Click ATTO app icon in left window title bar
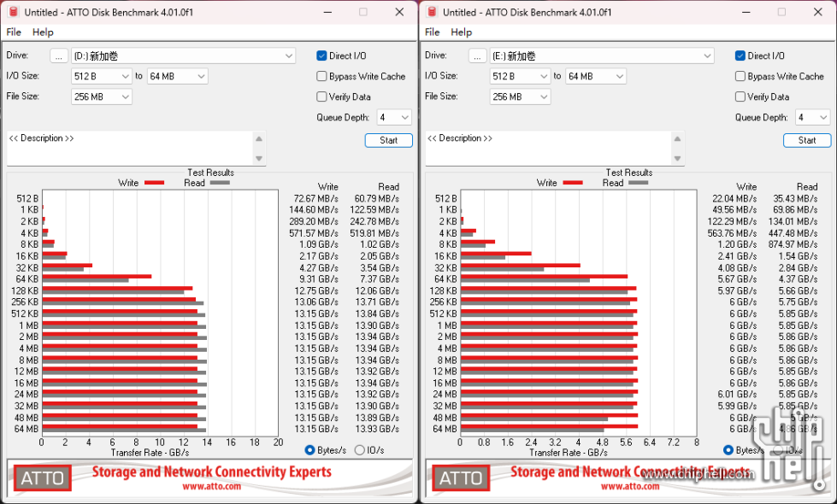 click(14, 12)
